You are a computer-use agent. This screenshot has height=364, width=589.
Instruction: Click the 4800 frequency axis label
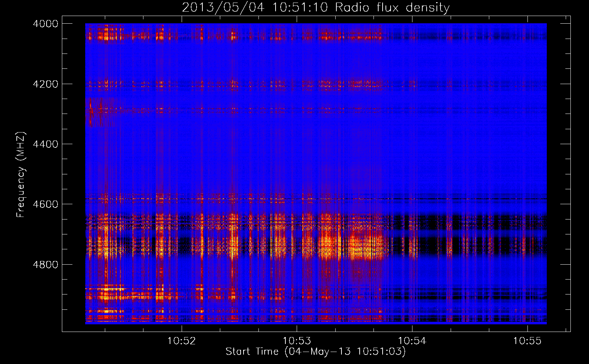point(46,265)
